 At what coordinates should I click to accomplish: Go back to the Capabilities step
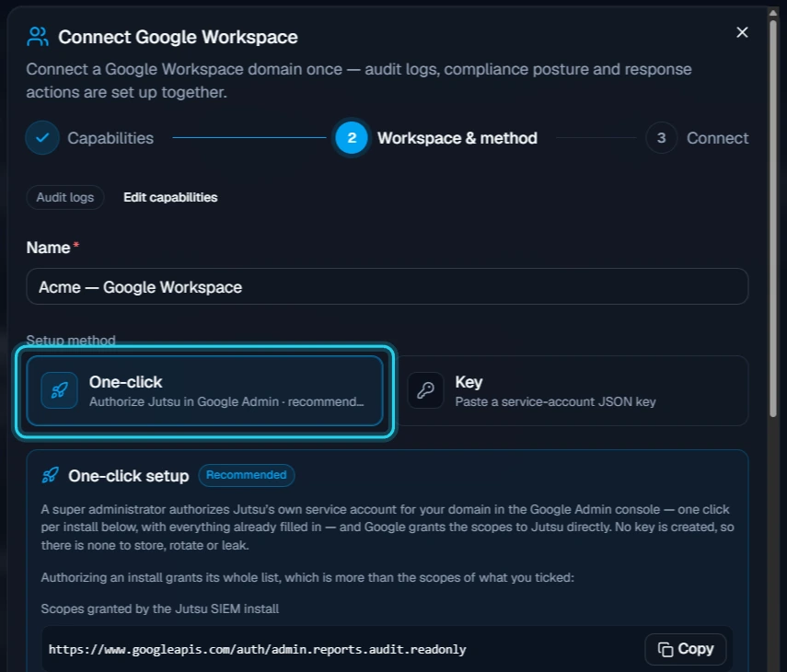point(90,138)
